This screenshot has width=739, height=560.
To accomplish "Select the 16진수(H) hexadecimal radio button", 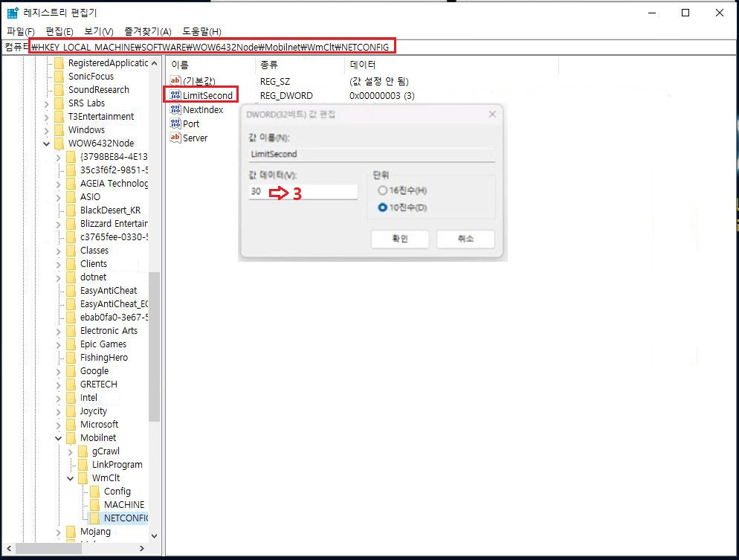I will 383,191.
